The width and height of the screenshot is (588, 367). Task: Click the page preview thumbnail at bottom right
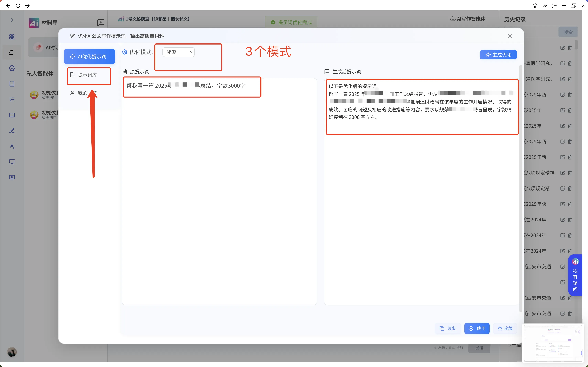553,343
